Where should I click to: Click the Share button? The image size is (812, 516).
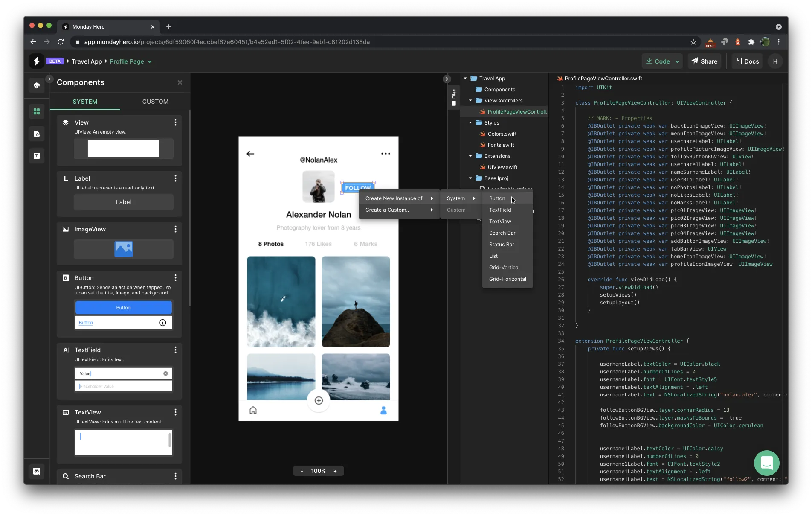point(704,61)
